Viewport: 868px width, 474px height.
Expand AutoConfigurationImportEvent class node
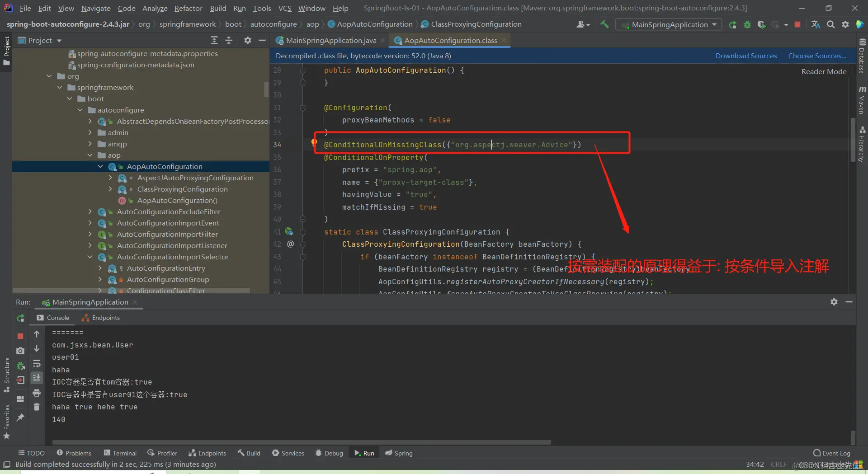pyautogui.click(x=90, y=223)
